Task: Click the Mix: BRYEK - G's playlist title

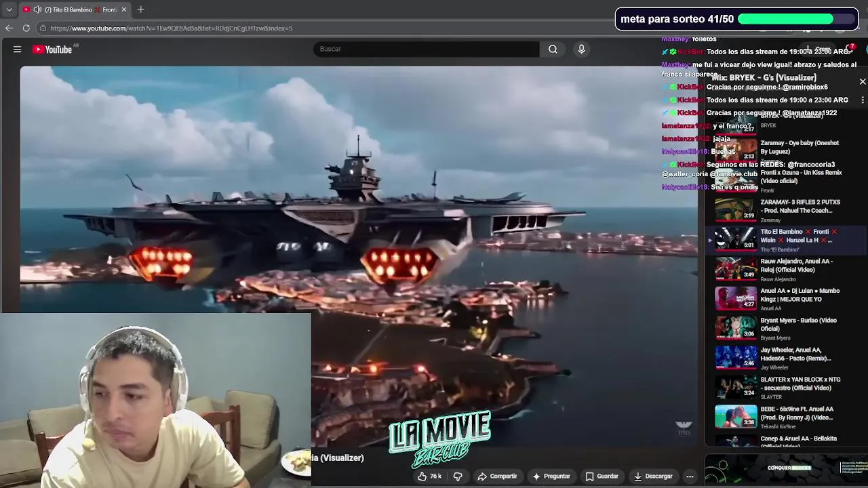Action: tap(764, 78)
